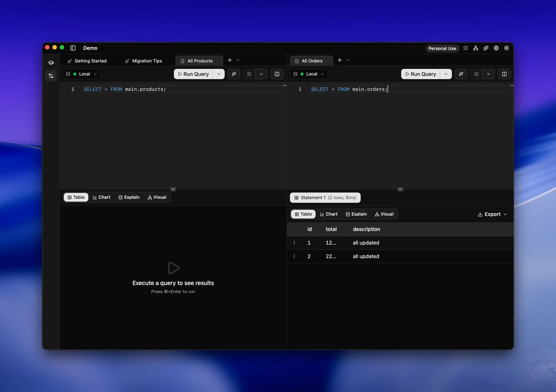Click magic wand format icon in left pane
The width and height of the screenshot is (556, 392).
pyautogui.click(x=234, y=74)
